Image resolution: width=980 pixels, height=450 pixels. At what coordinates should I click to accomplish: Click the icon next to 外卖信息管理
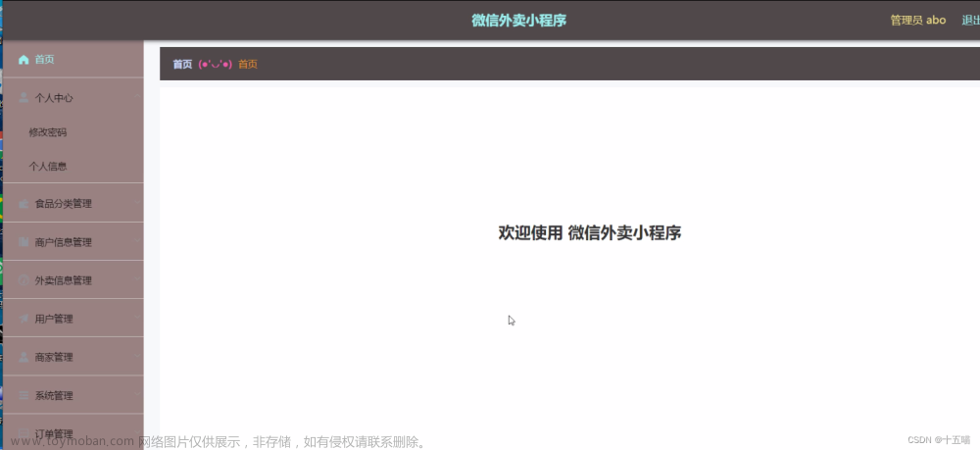click(24, 280)
